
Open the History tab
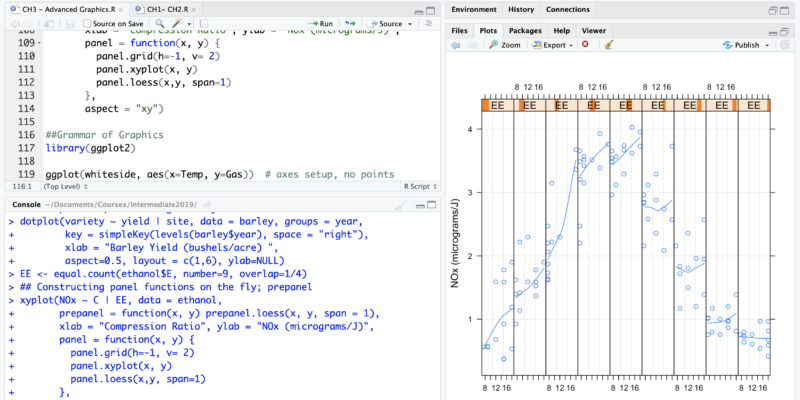(520, 9)
